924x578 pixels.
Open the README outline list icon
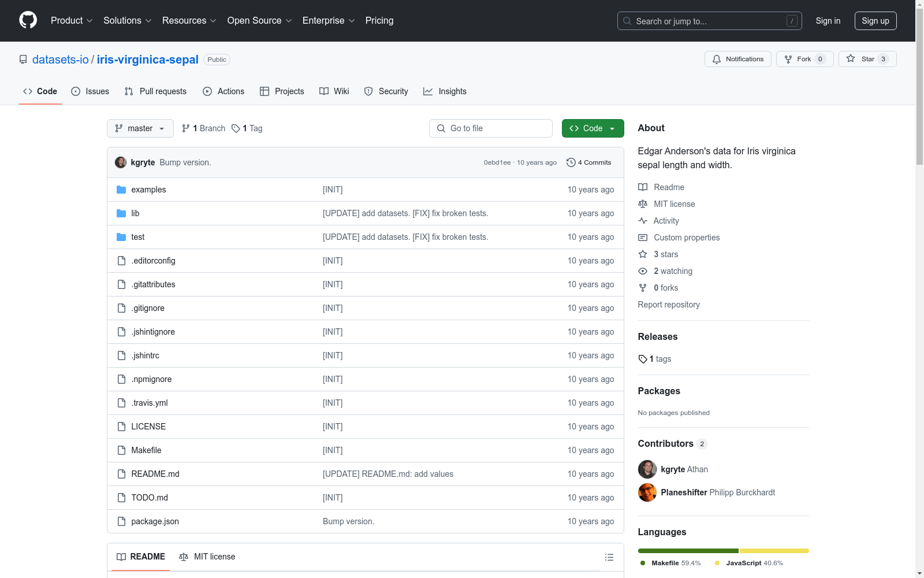609,557
